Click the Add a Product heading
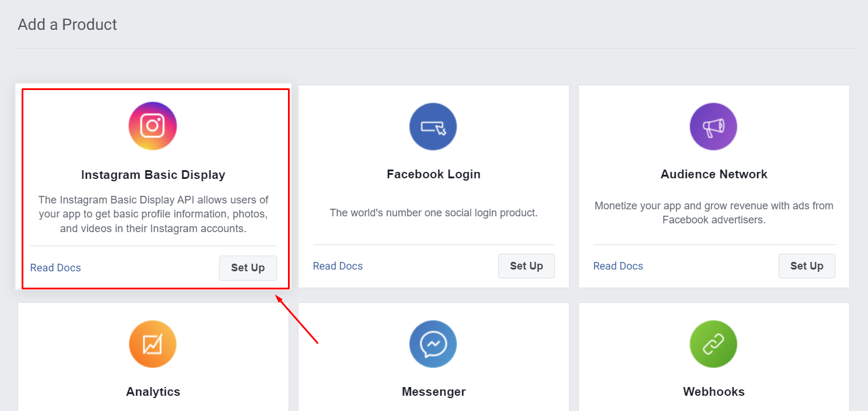This screenshot has height=411, width=868. point(67,25)
